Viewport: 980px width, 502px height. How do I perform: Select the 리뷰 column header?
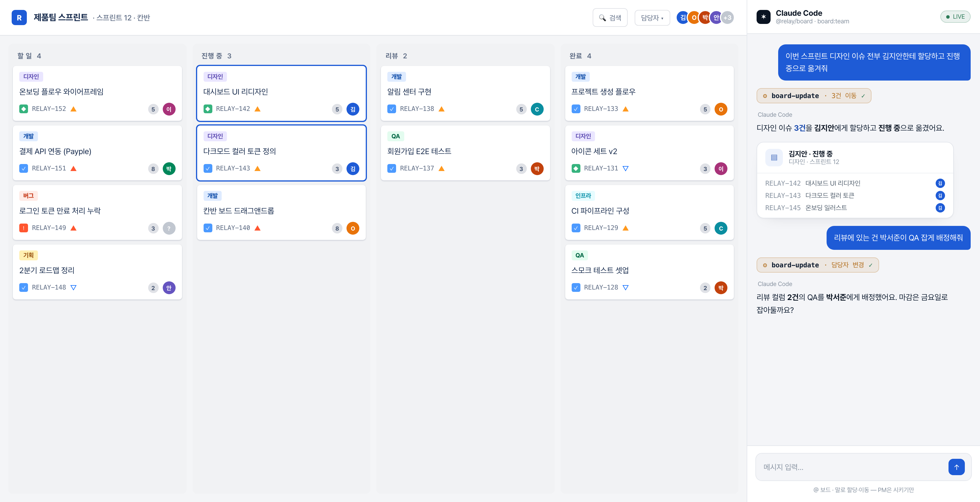[x=396, y=56]
